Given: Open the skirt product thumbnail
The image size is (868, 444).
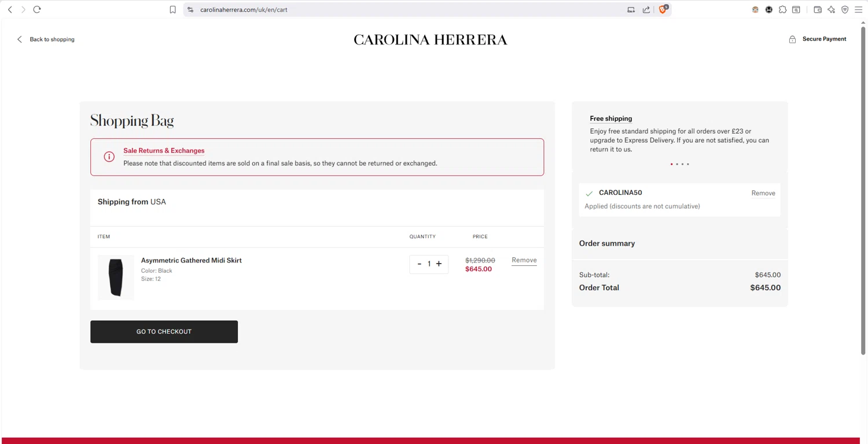Looking at the screenshot, I should [x=116, y=277].
